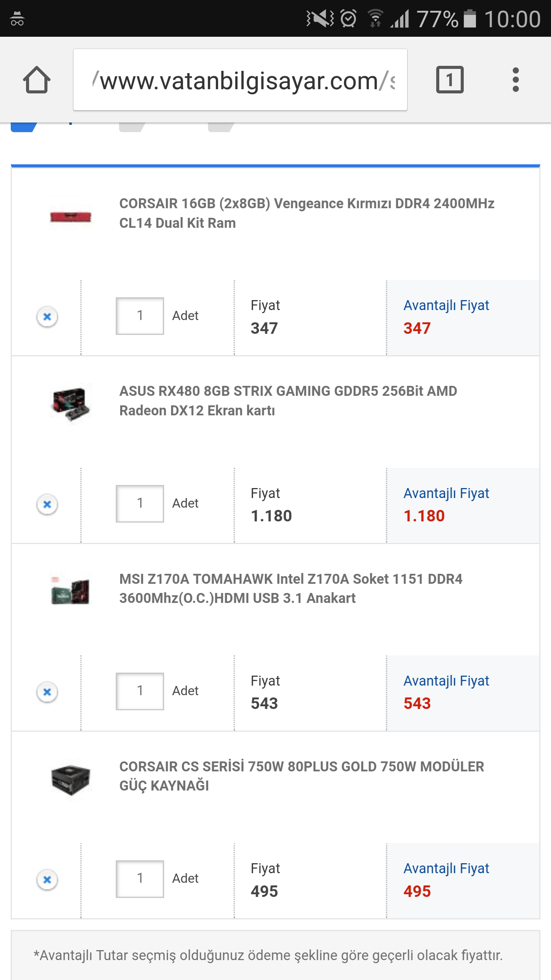Image resolution: width=551 pixels, height=980 pixels.
Task: Open the browser three-dot menu
Action: tap(515, 80)
